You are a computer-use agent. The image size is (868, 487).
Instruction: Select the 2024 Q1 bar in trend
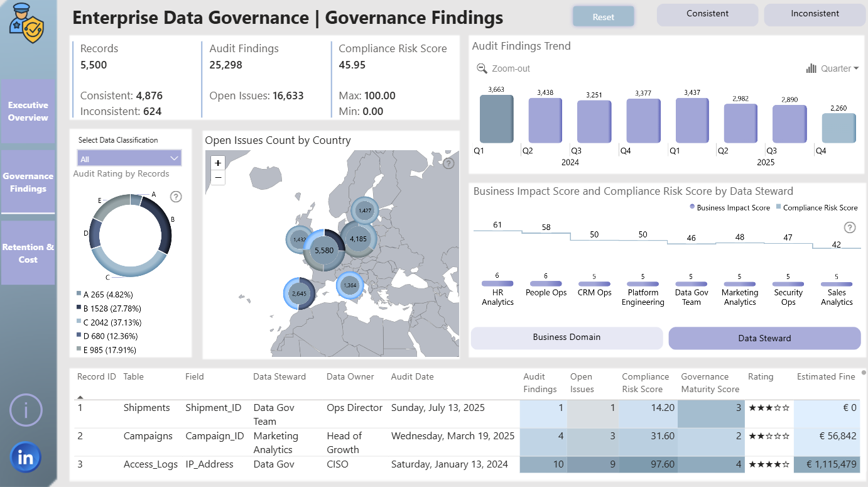[x=496, y=119]
